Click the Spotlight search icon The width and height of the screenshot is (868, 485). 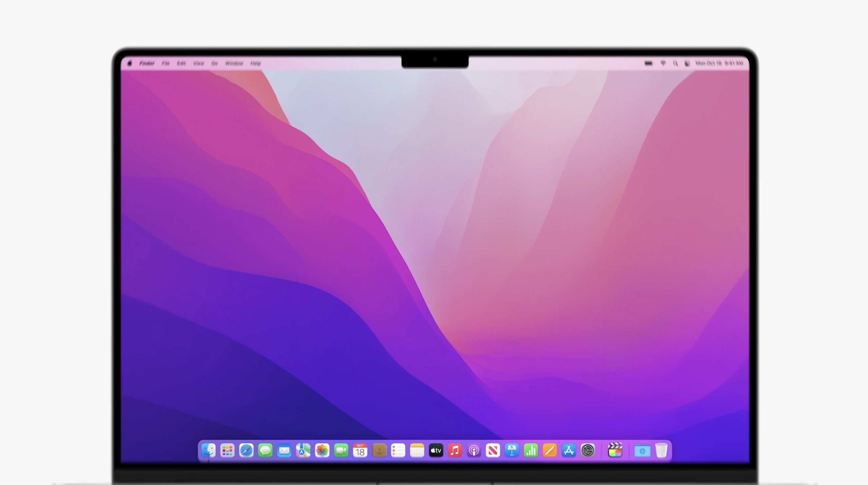coord(675,63)
